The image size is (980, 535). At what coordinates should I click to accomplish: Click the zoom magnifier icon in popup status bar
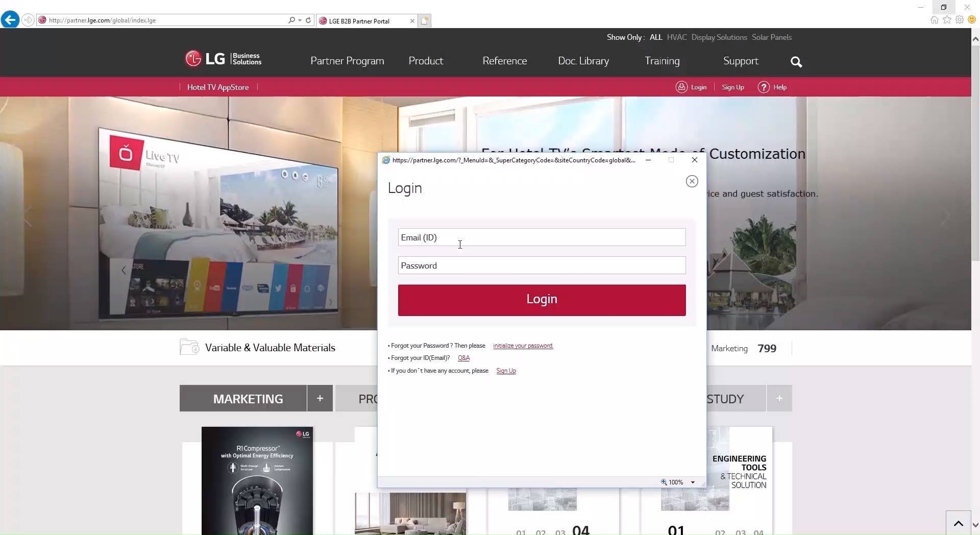664,482
